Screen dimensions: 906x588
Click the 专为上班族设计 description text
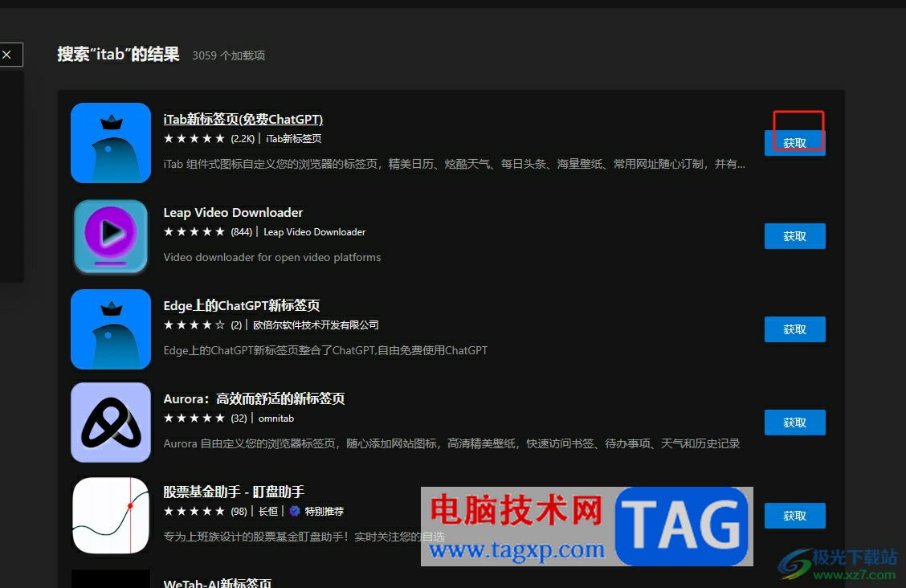pyautogui.click(x=304, y=537)
